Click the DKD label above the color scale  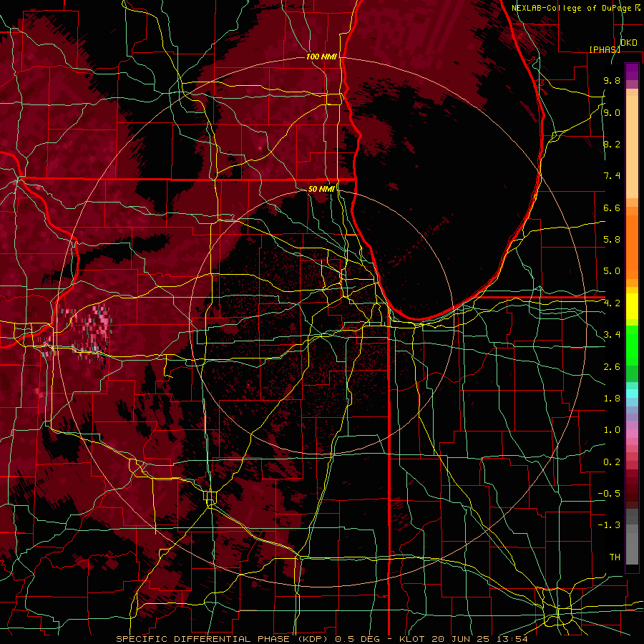(629, 43)
